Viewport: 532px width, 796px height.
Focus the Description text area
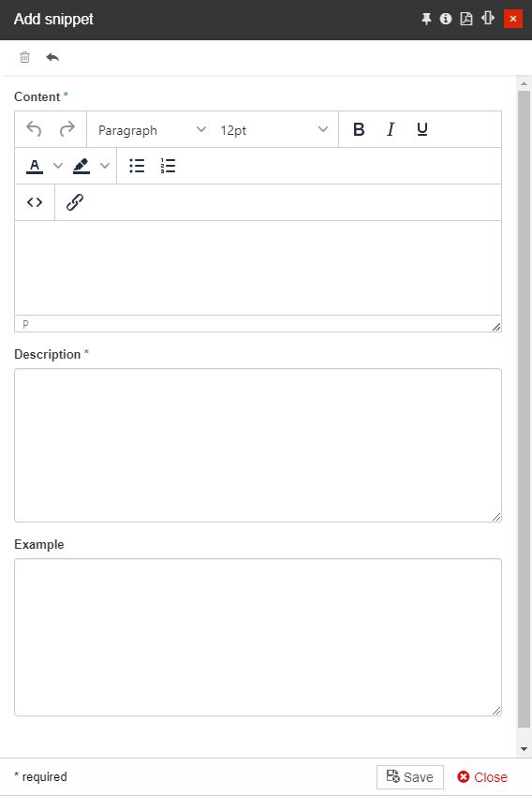pyautogui.click(x=258, y=445)
